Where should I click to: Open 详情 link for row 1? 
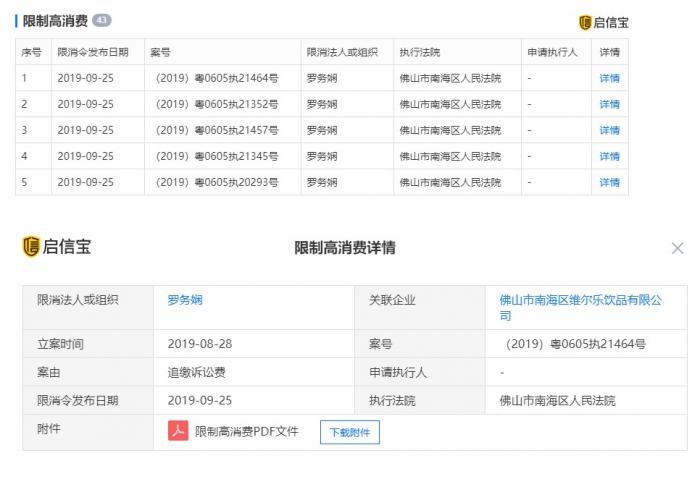(609, 78)
